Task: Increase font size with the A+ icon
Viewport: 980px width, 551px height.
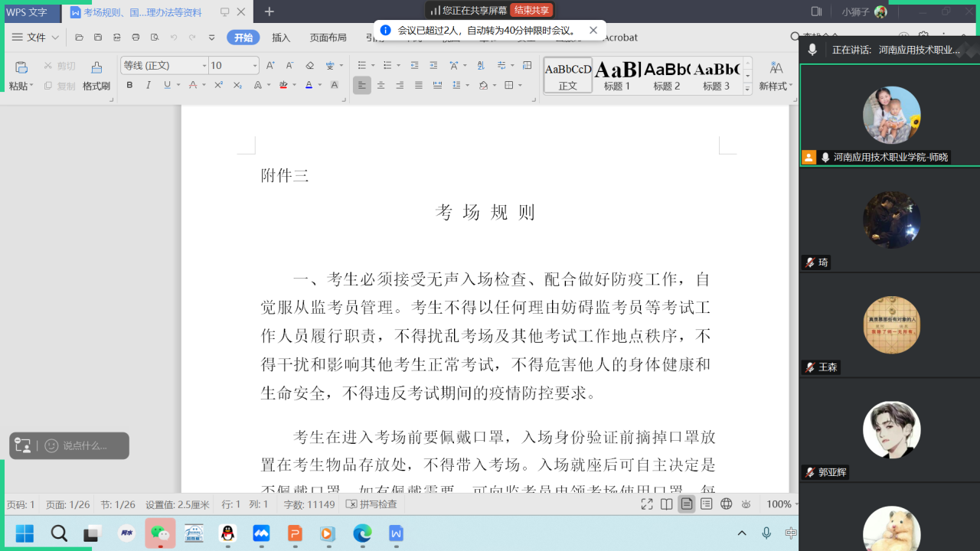Action: tap(270, 66)
